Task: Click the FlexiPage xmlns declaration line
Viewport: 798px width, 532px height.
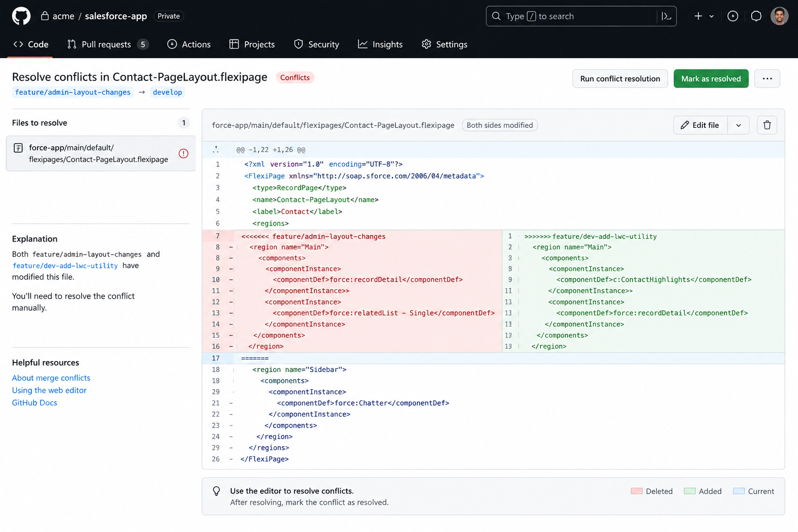Action: tap(364, 176)
